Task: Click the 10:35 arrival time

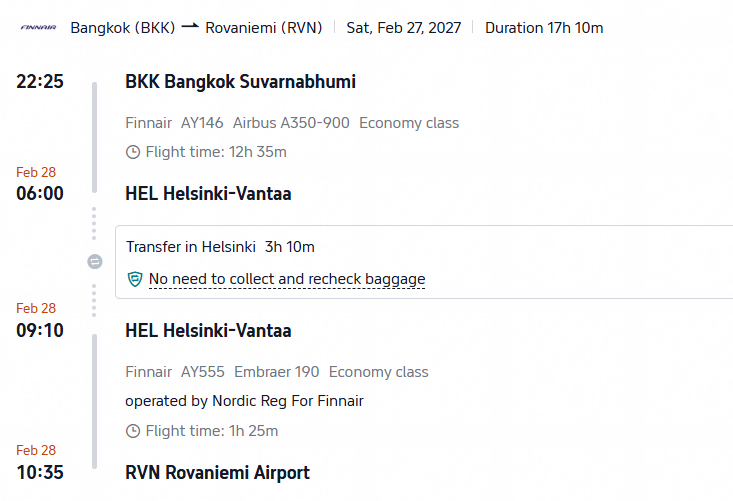Action: pos(40,472)
